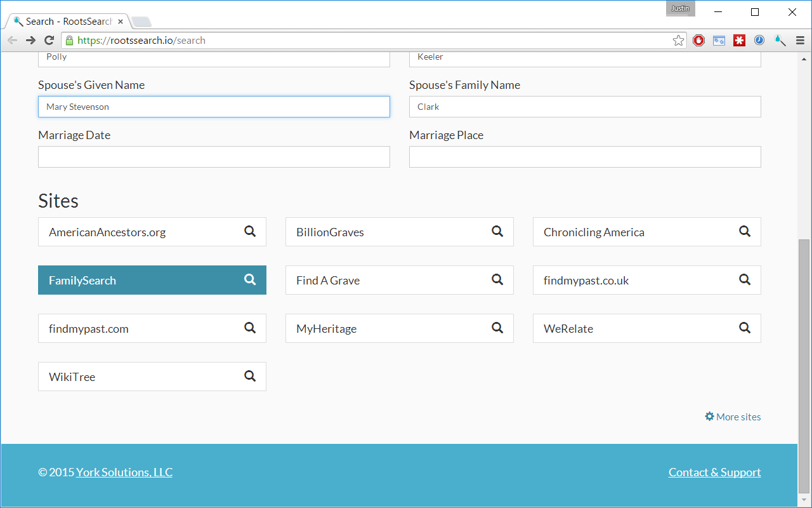Click the BillionGraves search magnifier icon
This screenshot has width=812, height=508.
pyautogui.click(x=497, y=231)
